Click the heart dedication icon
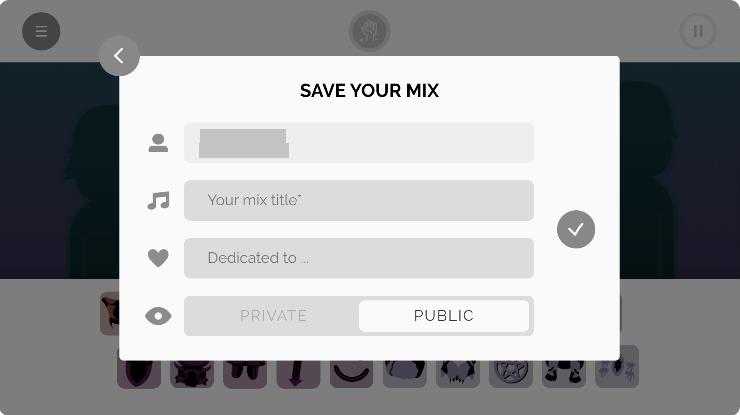This screenshot has width=740, height=415. click(x=158, y=258)
